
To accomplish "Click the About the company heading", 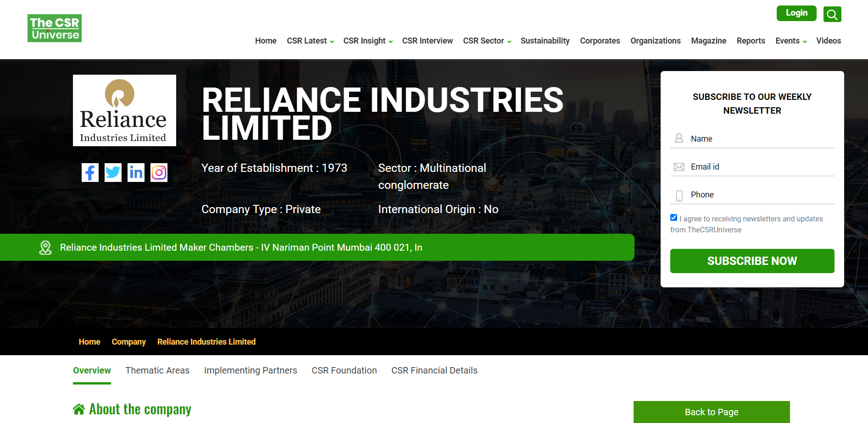I will coord(140,409).
